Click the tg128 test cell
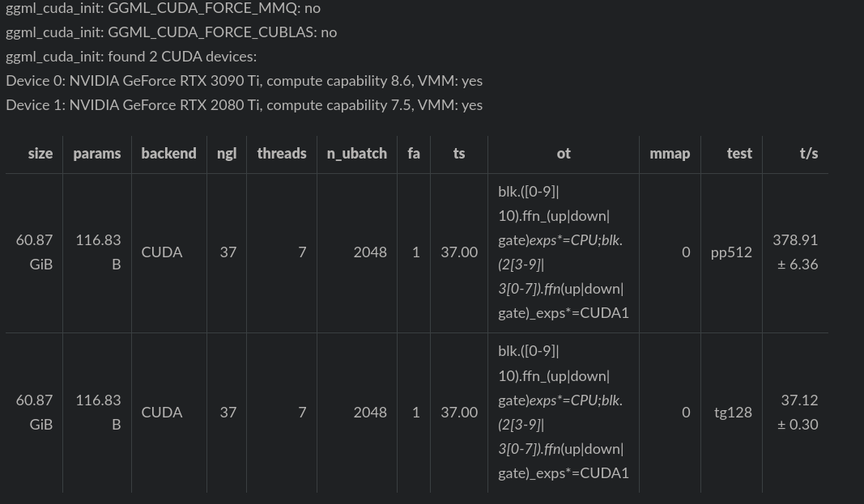864x504 pixels. (733, 413)
